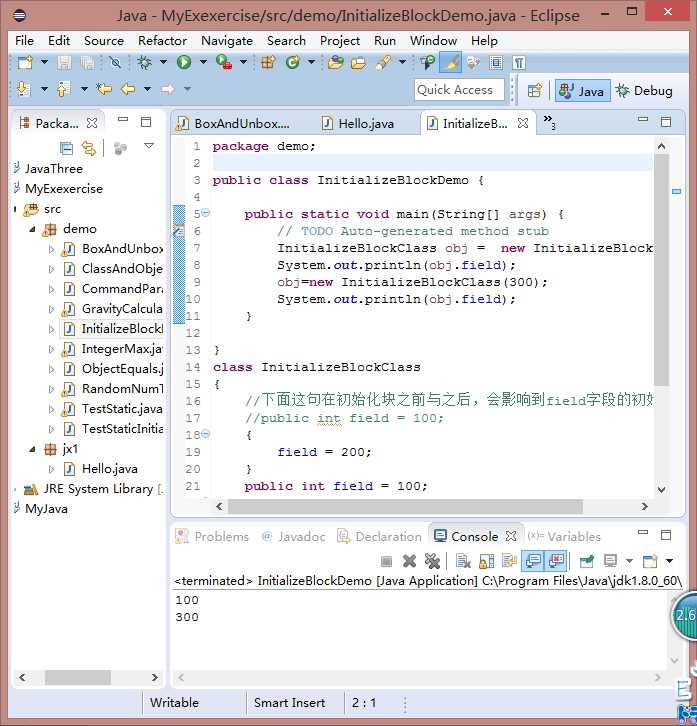Run the program with green Run button
The image size is (697, 726).
click(x=184, y=62)
